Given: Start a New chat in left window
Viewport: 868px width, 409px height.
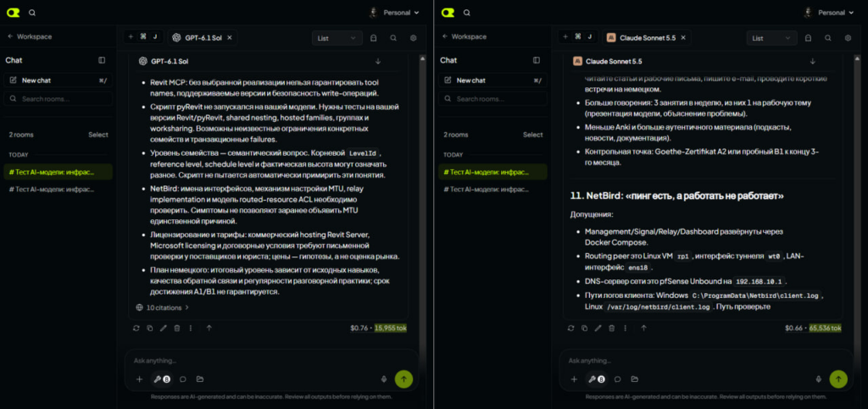Looking at the screenshot, I should point(58,80).
